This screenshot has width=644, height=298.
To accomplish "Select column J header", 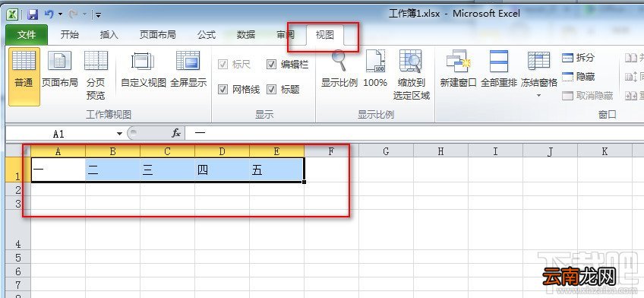I will point(550,151).
